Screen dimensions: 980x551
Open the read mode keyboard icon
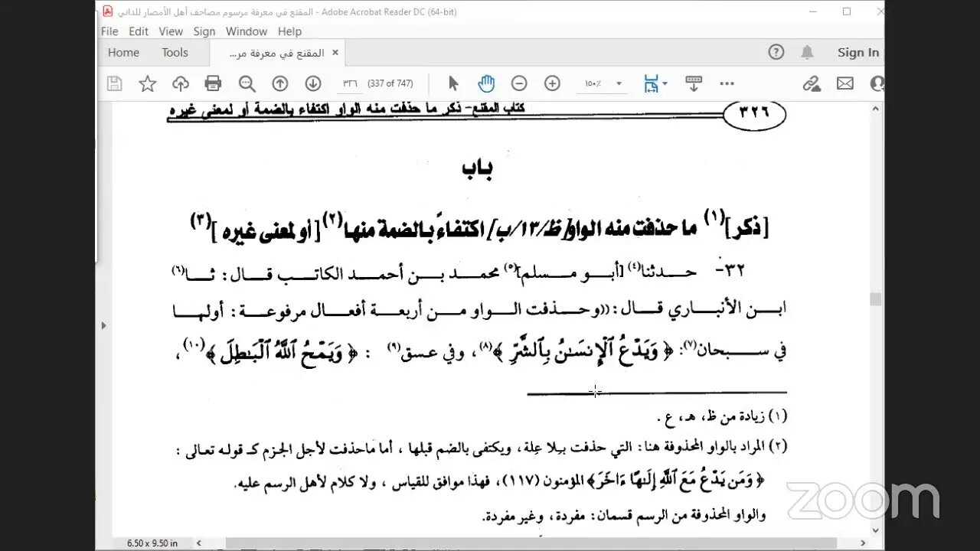694,84
